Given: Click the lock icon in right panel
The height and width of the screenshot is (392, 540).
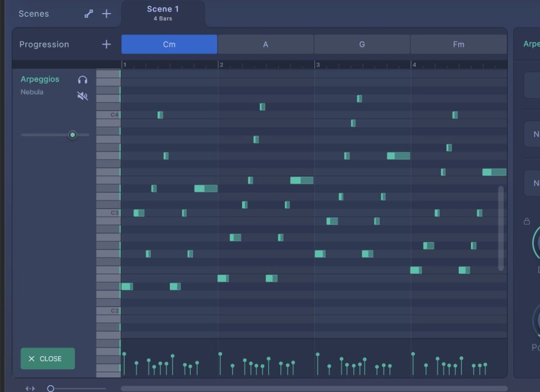Looking at the screenshot, I should [x=526, y=221].
